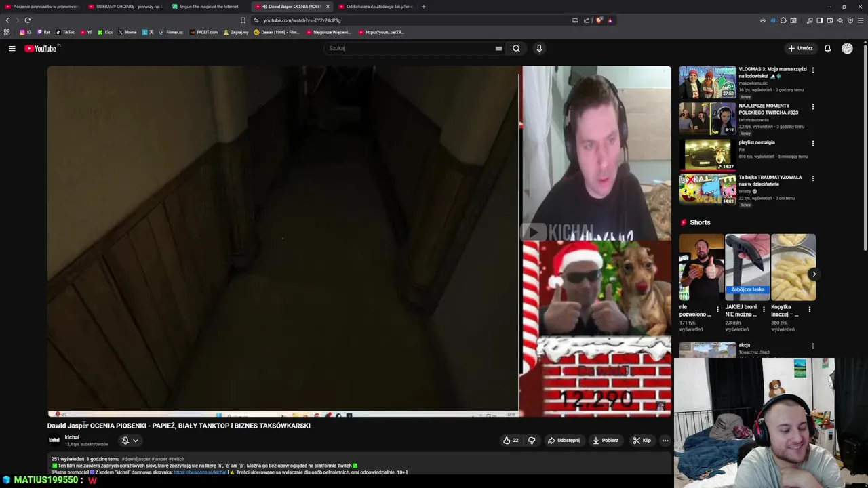
Task: Open the browser main menu
Action: pos(861,20)
